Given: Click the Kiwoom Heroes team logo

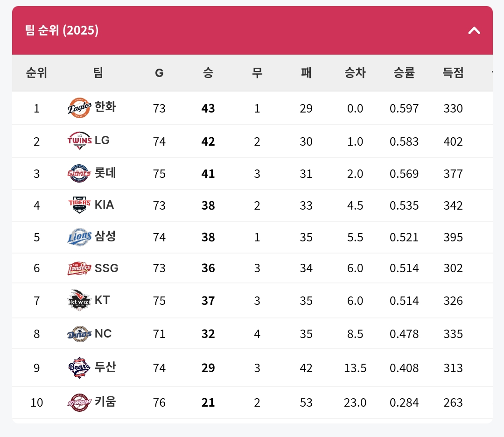Looking at the screenshot, I should (79, 402).
